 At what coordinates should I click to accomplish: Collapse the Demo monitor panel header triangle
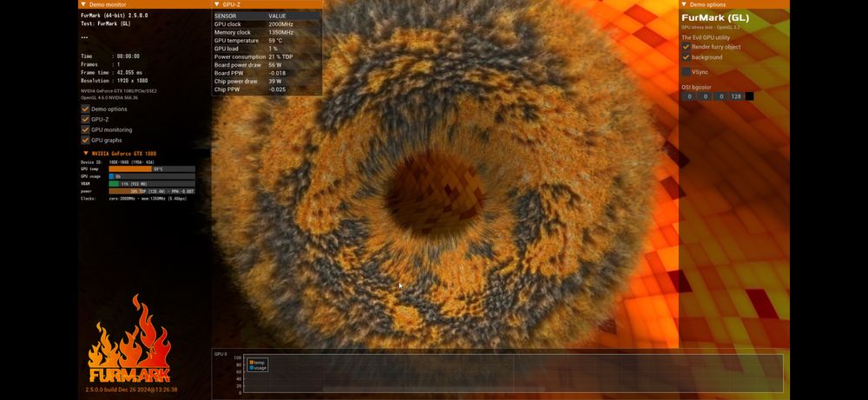coord(84,4)
